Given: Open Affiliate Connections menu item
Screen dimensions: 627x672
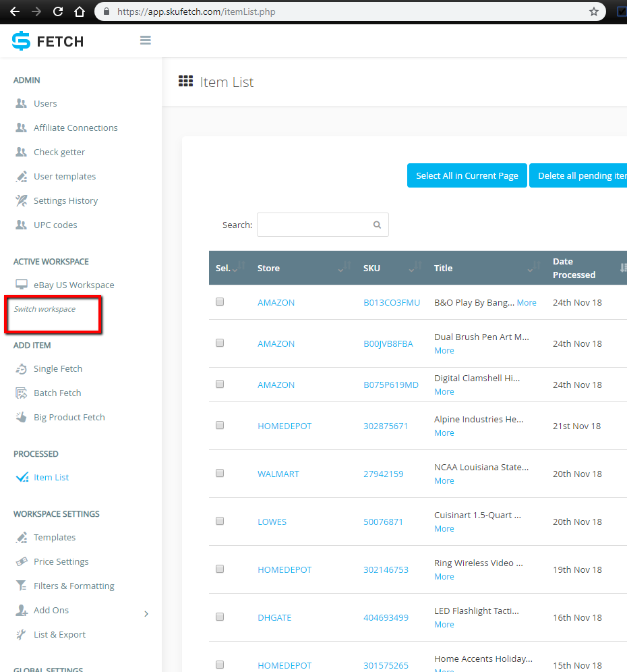Looking at the screenshot, I should [x=76, y=128].
